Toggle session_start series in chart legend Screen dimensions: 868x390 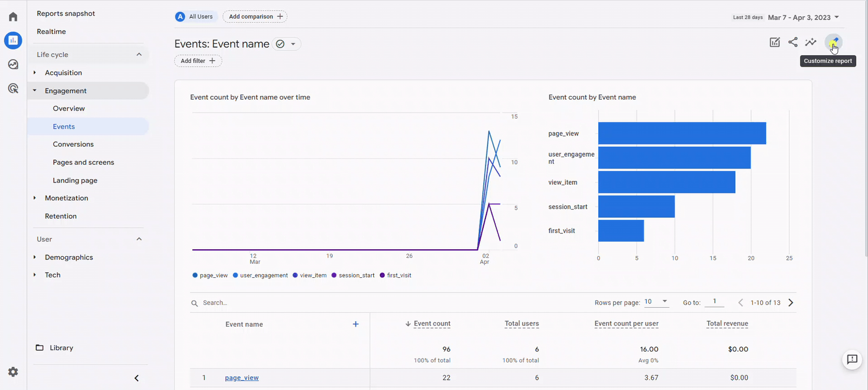click(x=353, y=275)
